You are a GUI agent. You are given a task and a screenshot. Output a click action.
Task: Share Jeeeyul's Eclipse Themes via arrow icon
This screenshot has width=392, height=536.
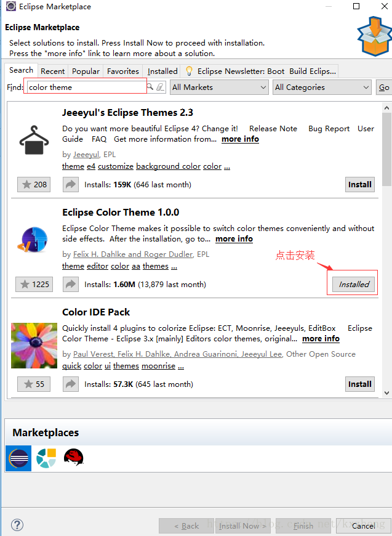point(71,185)
